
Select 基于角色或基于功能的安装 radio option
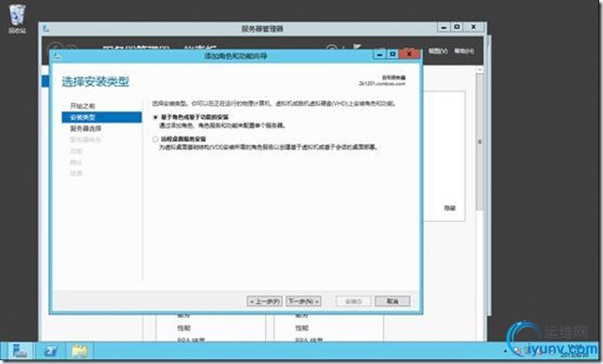(x=155, y=117)
